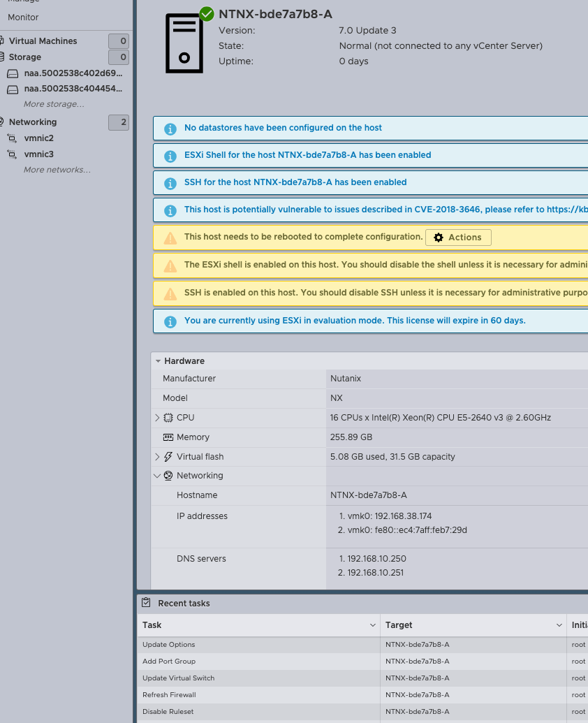This screenshot has height=723, width=588.
Task: Click the Networking globe icon in navigator
Action: coord(2,122)
